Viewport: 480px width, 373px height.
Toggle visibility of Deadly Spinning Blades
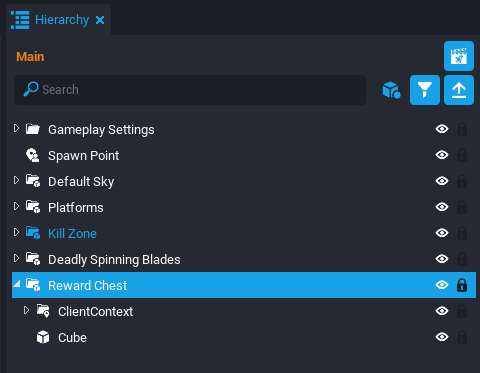click(x=442, y=259)
